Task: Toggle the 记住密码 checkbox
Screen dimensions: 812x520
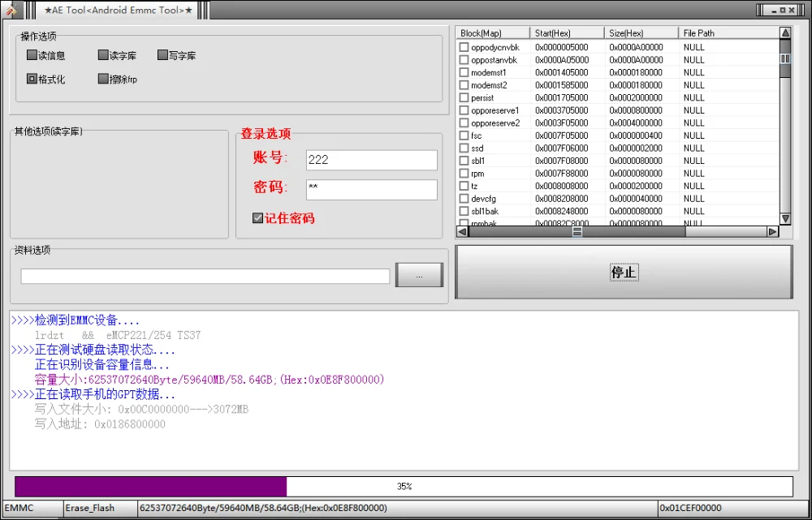Action: 257,218
